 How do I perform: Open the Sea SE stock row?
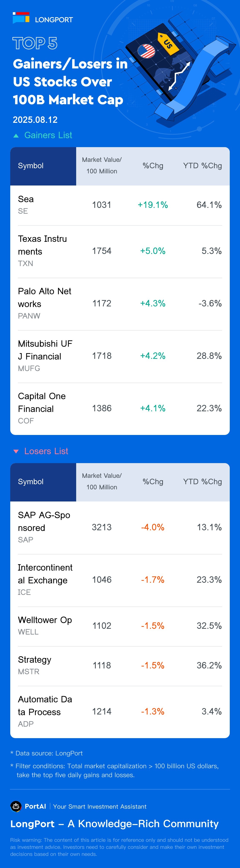(120, 205)
